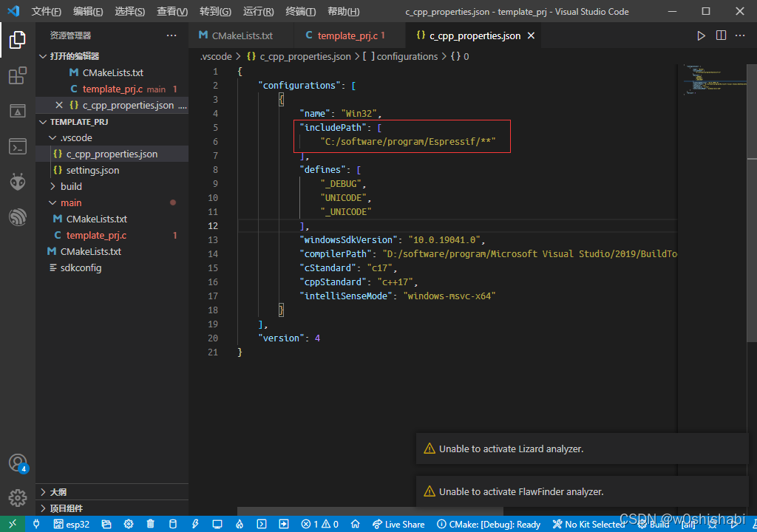The image size is (757, 532).
Task: Choose the esp32 target device in the status bar
Action: point(72,524)
